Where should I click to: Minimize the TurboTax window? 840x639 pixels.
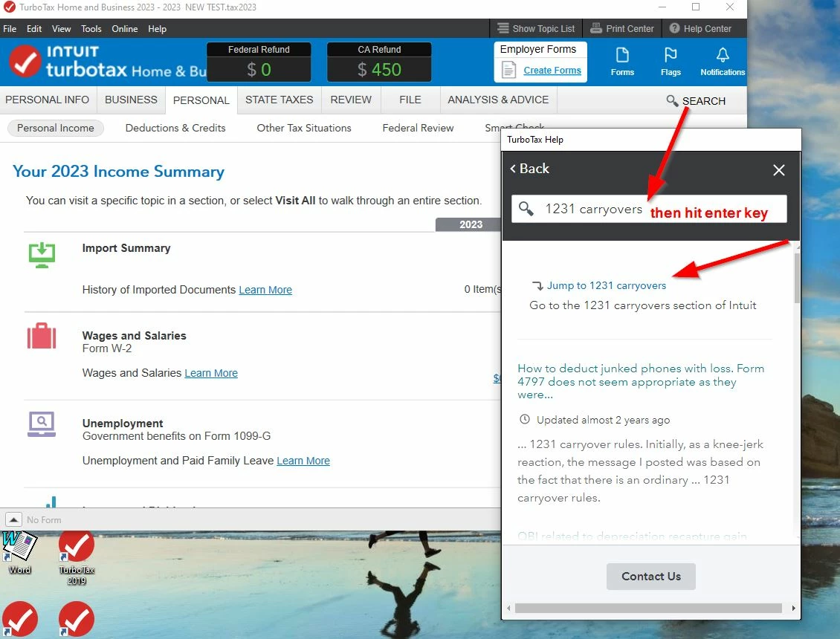pyautogui.click(x=662, y=7)
